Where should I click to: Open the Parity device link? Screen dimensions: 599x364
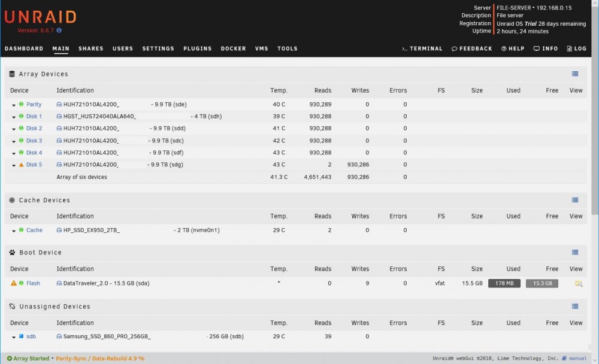(34, 104)
